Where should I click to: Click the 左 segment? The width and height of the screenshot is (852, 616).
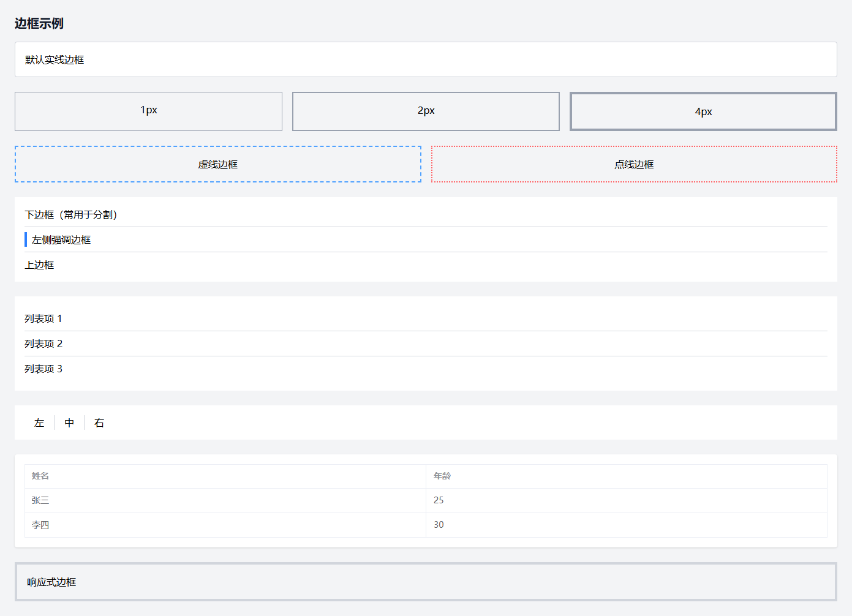point(39,423)
